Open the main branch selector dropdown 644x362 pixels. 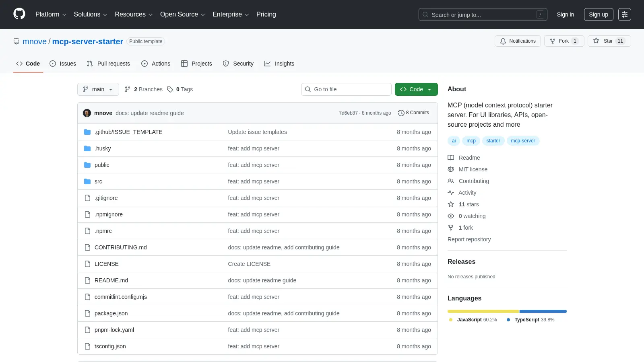98,89
